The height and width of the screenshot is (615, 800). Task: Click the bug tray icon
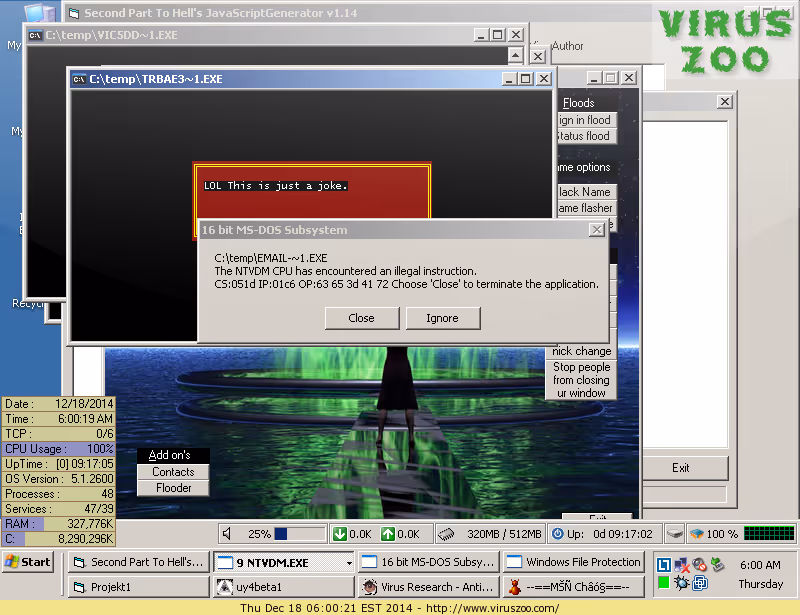pyautogui.click(x=682, y=582)
